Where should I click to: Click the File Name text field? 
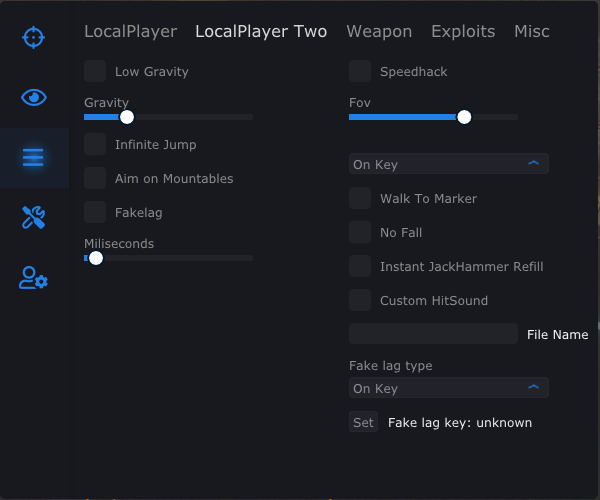[433, 334]
